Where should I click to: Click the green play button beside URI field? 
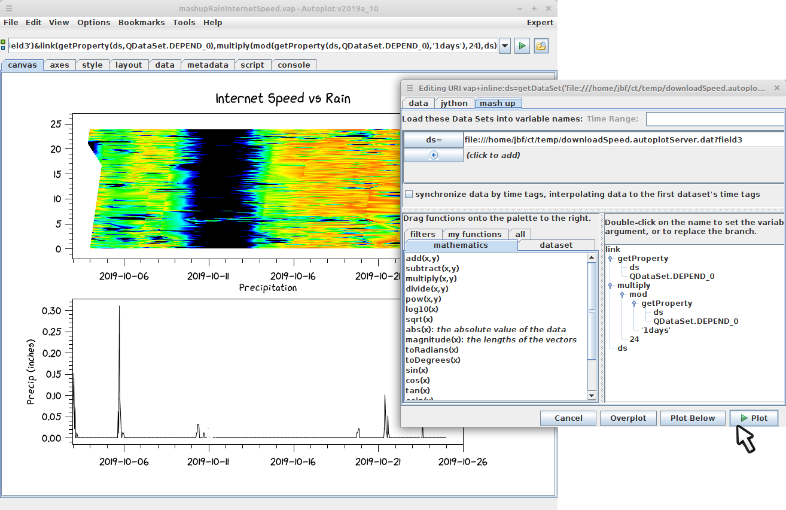coord(522,46)
